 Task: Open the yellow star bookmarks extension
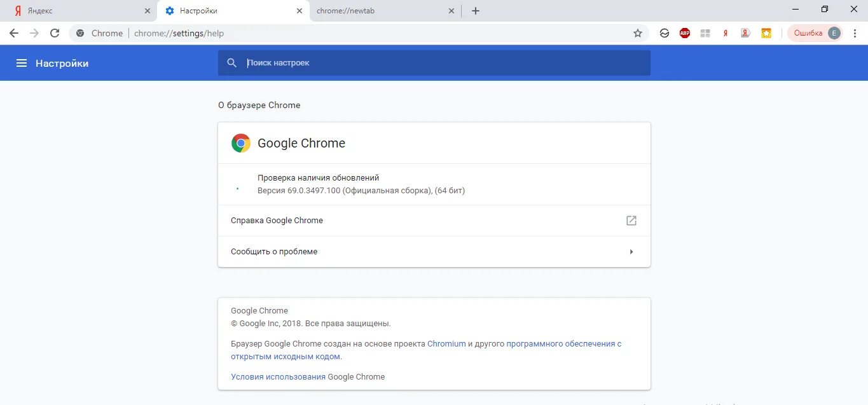(x=766, y=33)
